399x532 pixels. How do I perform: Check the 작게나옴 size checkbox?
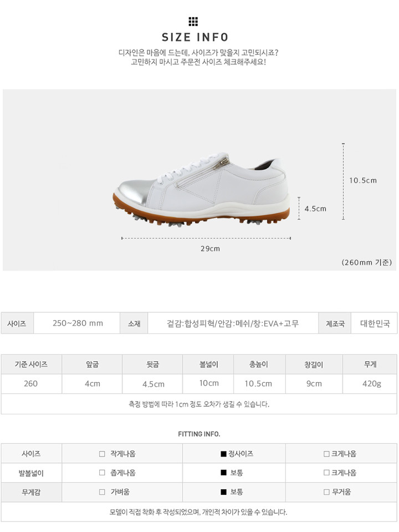point(102,454)
